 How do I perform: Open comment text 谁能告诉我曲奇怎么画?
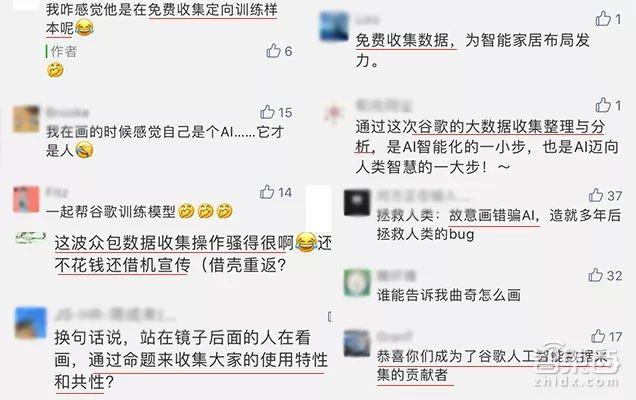(x=449, y=295)
